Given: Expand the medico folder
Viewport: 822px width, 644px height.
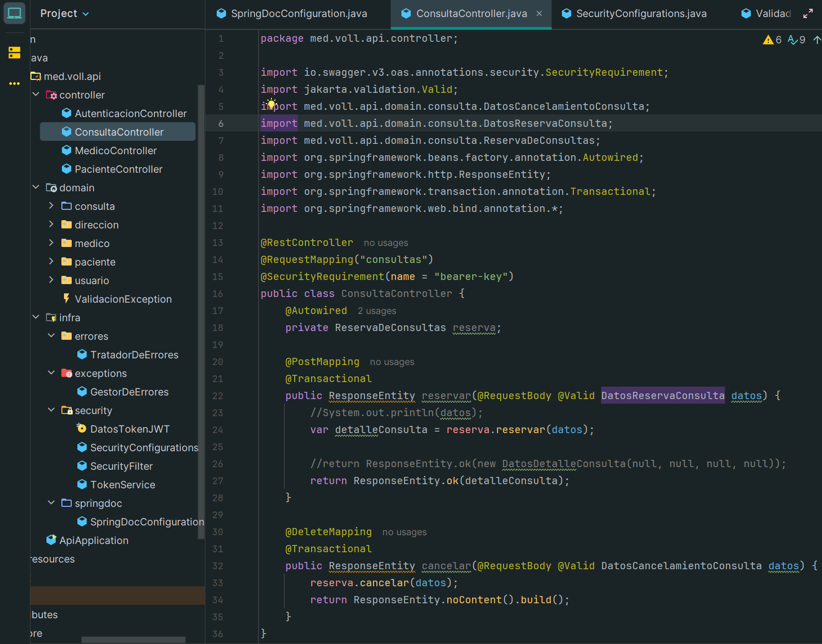Looking at the screenshot, I should click(51, 243).
